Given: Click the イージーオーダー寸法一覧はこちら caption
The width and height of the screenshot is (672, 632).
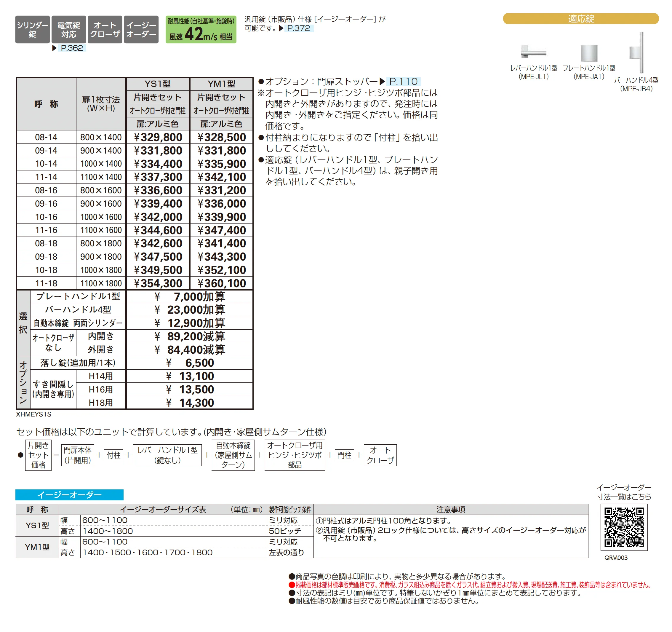Looking at the screenshot, I should click(624, 492).
